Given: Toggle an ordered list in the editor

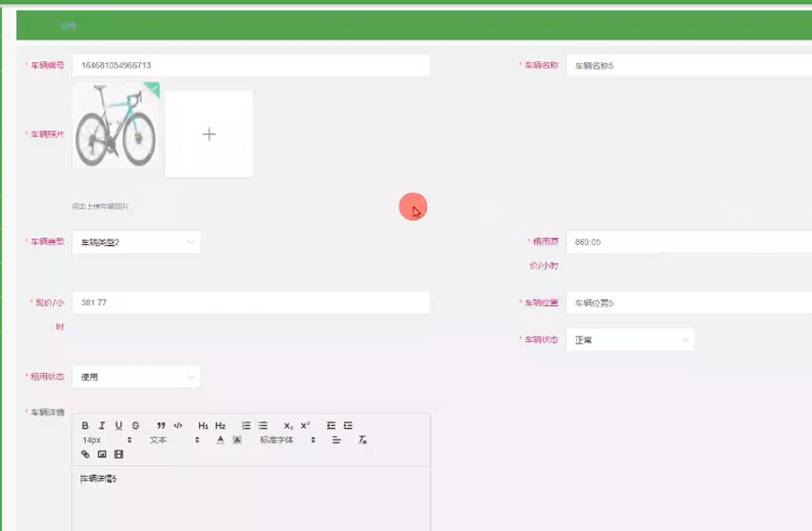Looking at the screenshot, I should pyautogui.click(x=245, y=424).
